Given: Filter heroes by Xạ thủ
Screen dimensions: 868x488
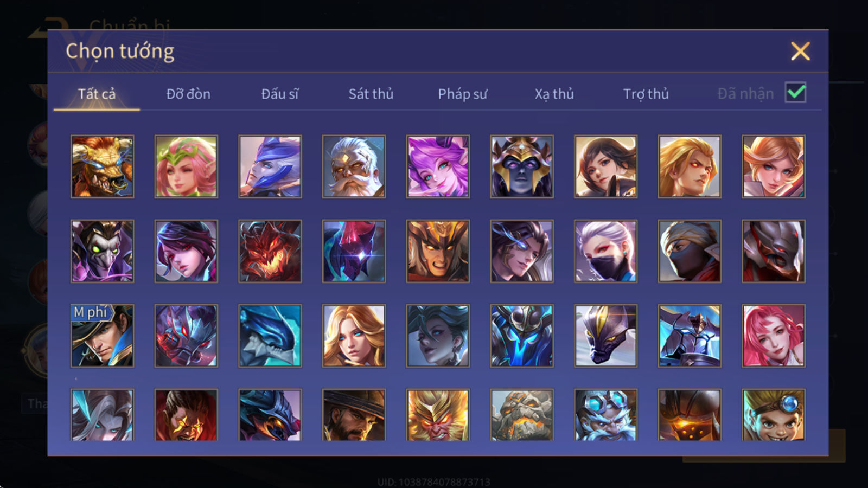Looking at the screenshot, I should coord(554,94).
